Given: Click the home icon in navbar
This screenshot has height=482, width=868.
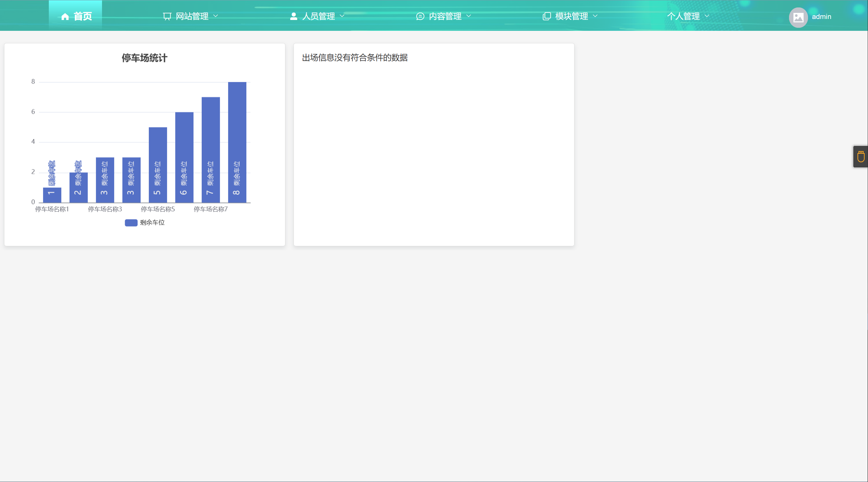Looking at the screenshot, I should pos(65,16).
